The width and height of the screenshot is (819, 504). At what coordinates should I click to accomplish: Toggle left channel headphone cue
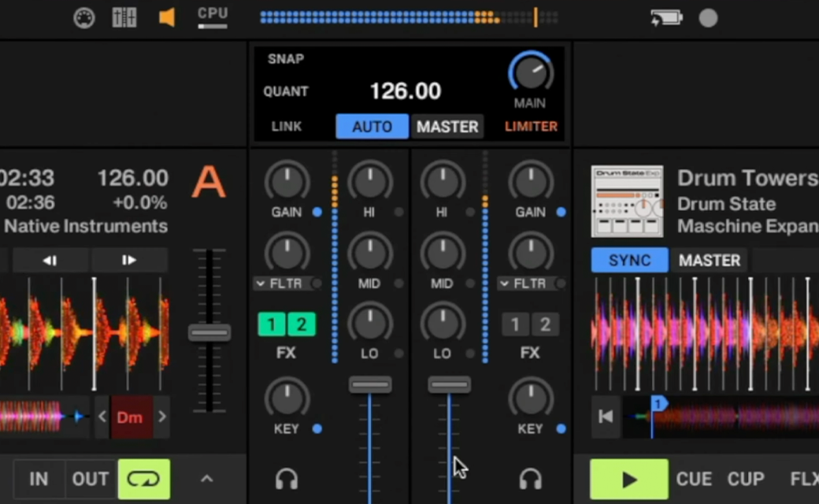point(286,479)
